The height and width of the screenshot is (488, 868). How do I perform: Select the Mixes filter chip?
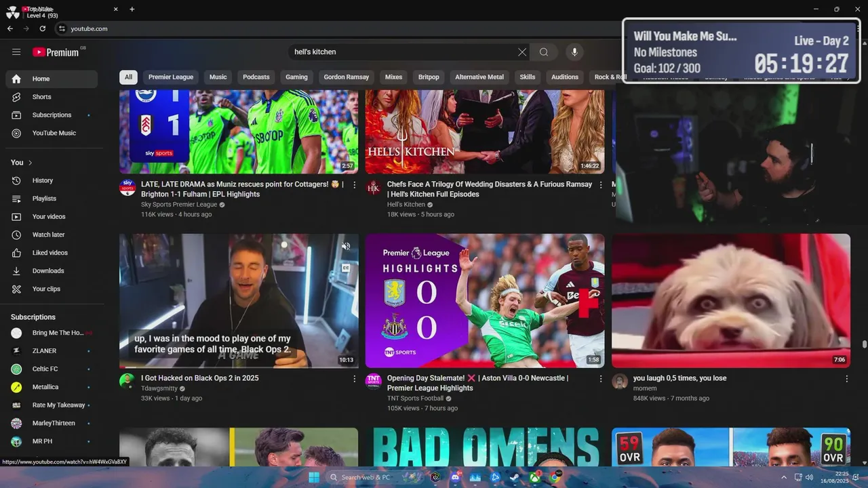394,77
